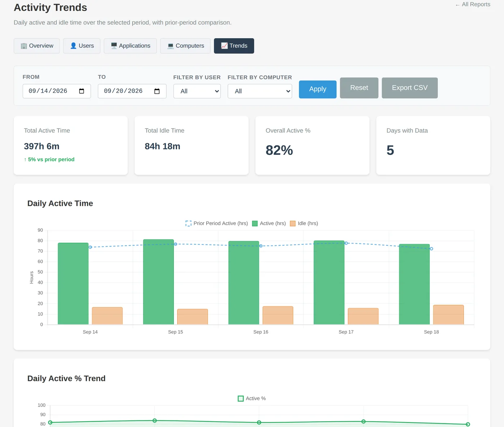The width and height of the screenshot is (504, 427).
Task: Switch to the Applications tab
Action: [x=130, y=46]
